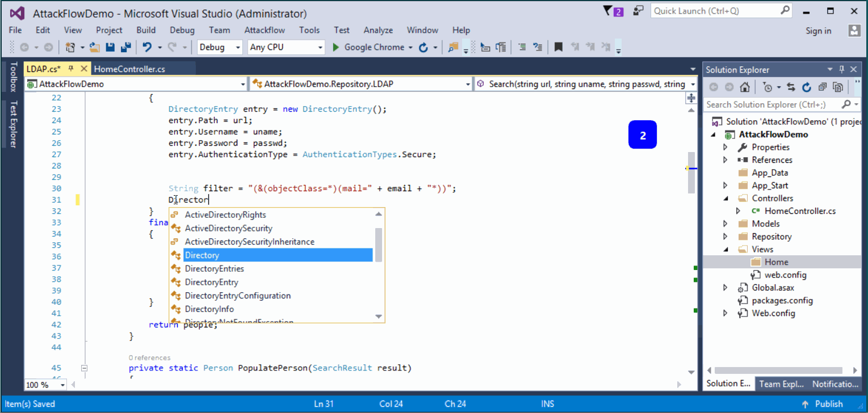Click the Solution Explorer Home icon
The height and width of the screenshot is (413, 868).
(x=745, y=87)
